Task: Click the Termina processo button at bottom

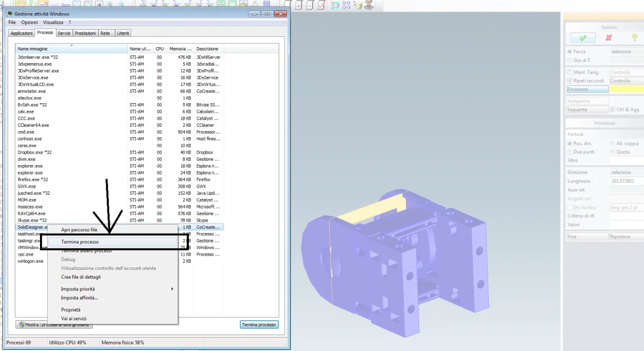Action: click(259, 324)
